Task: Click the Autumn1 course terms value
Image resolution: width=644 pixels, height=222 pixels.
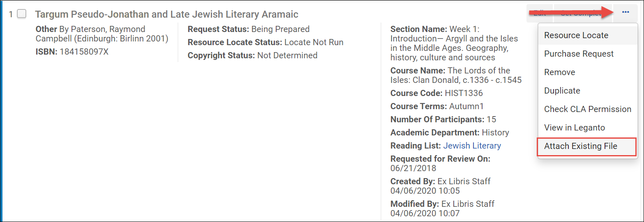Action: (x=466, y=106)
